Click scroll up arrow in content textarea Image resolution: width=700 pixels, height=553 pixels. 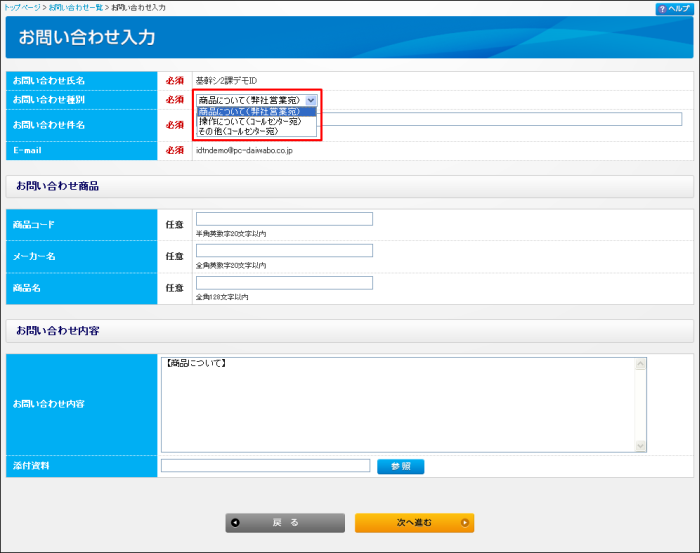(x=641, y=364)
